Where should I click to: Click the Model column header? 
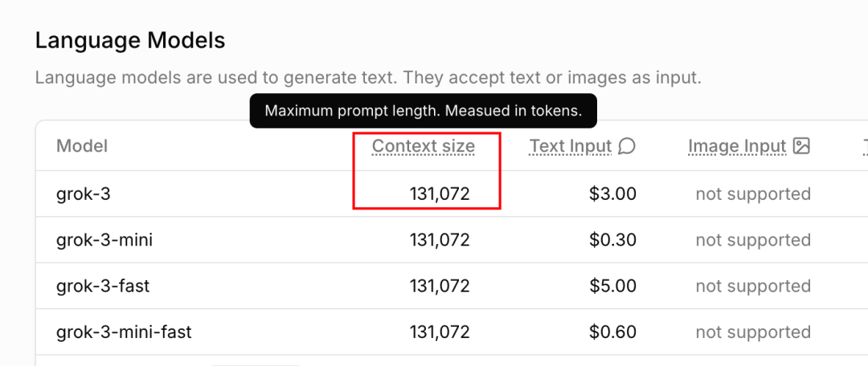point(82,146)
